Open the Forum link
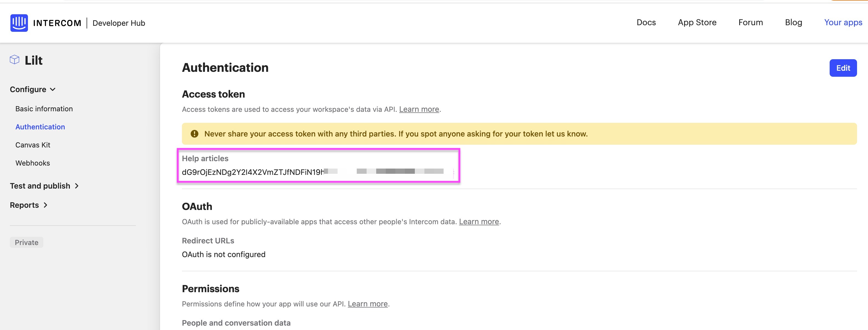868x330 pixels. point(750,22)
